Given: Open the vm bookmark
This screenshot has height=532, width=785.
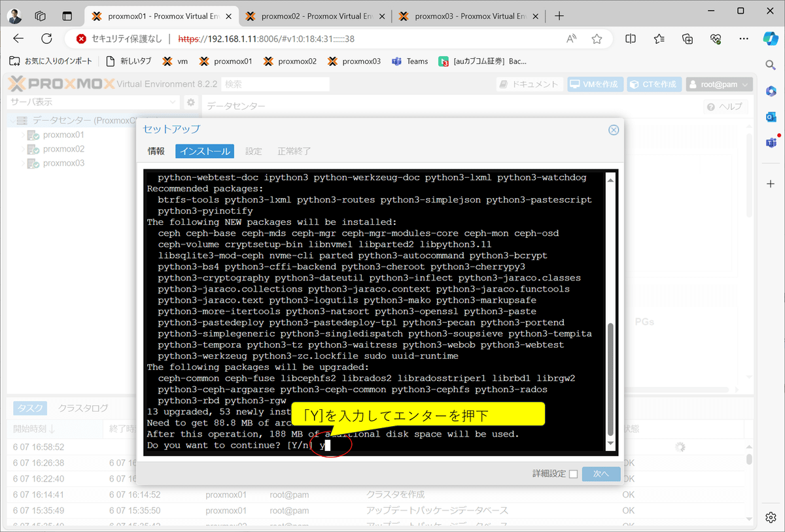Looking at the screenshot, I should tap(175, 61).
